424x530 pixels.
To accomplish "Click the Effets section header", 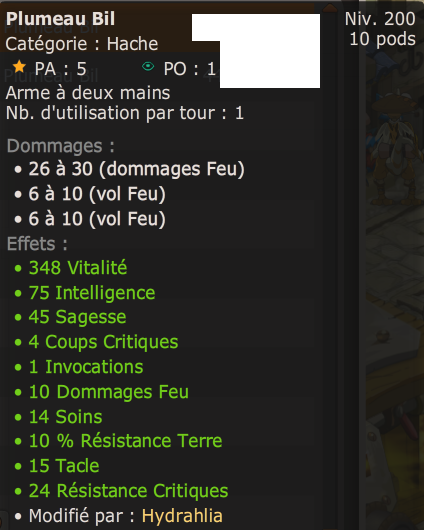I will pos(37,244).
